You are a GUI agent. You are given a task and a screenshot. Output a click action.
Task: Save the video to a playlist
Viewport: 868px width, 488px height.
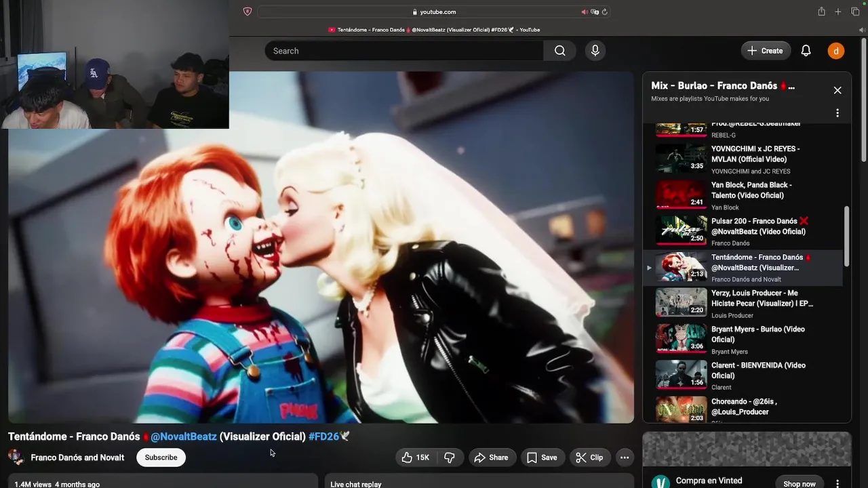click(x=542, y=457)
